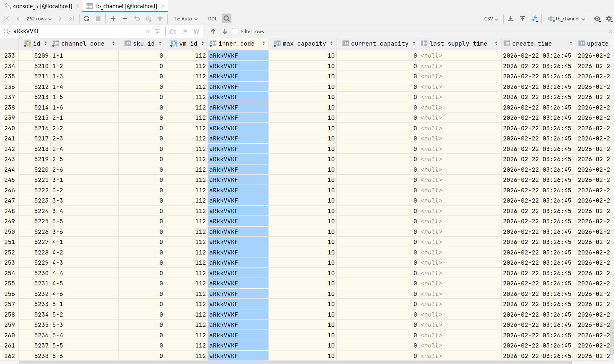The height and width of the screenshot is (364, 614).
Task: Click the search field containing aRkkVVKF
Action: point(78,31)
